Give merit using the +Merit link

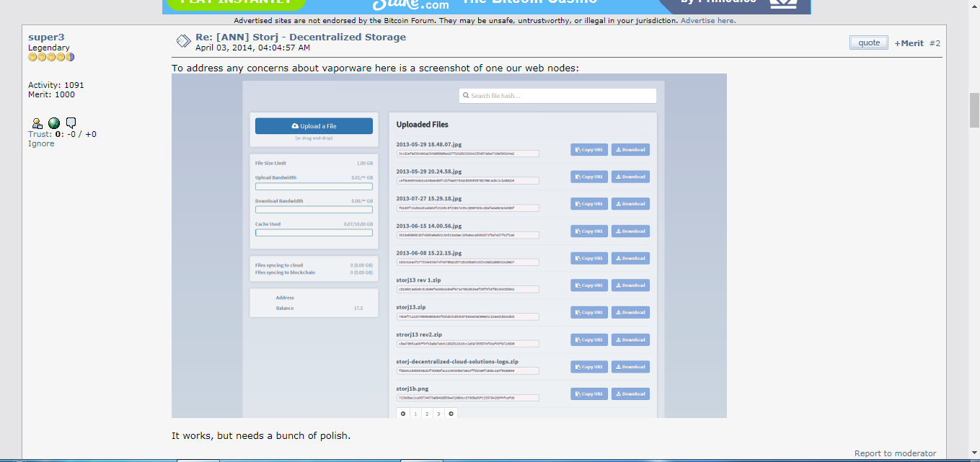click(x=909, y=43)
